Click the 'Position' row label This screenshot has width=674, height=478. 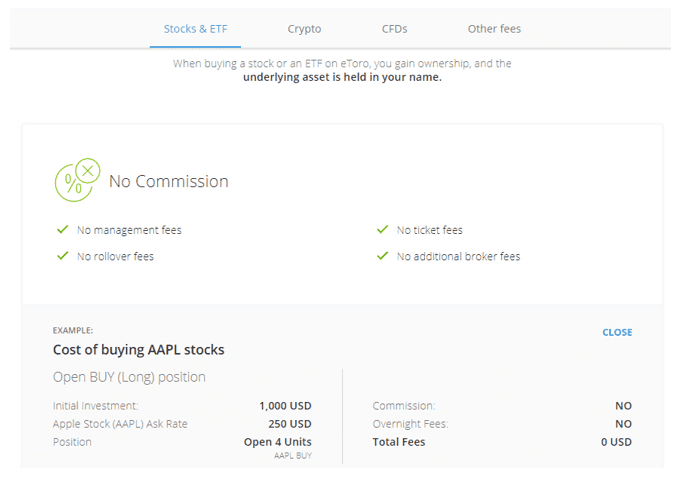click(x=72, y=442)
